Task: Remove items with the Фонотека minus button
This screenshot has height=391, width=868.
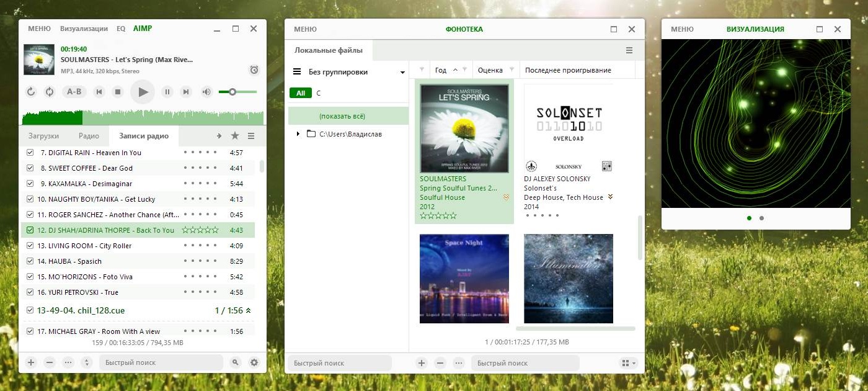Action: 440,363
